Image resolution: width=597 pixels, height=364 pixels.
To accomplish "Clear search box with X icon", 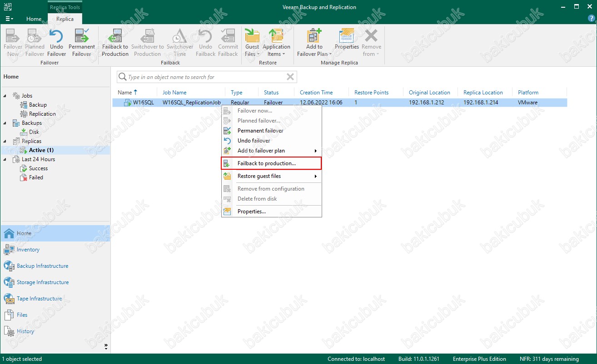I will (290, 77).
